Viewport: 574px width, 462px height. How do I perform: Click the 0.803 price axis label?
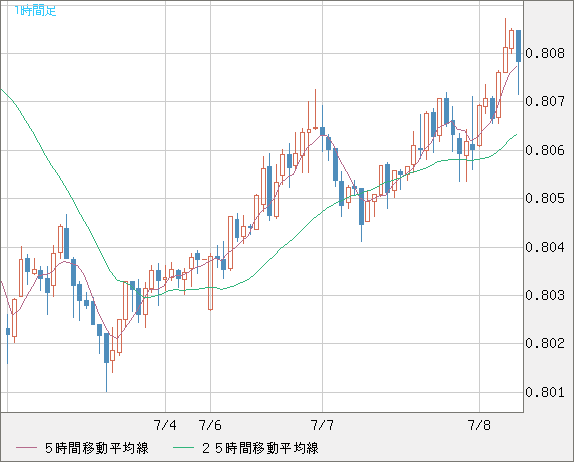click(x=545, y=295)
